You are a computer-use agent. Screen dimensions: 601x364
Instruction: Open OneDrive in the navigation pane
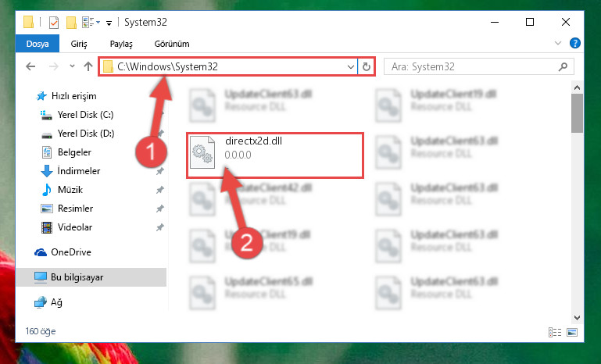(x=71, y=252)
